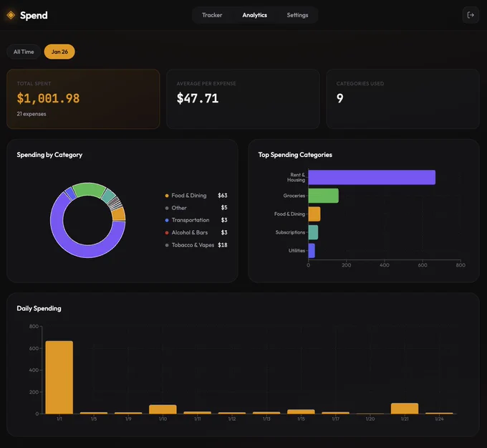Click the Subscriptions teal bar

pyautogui.click(x=313, y=232)
